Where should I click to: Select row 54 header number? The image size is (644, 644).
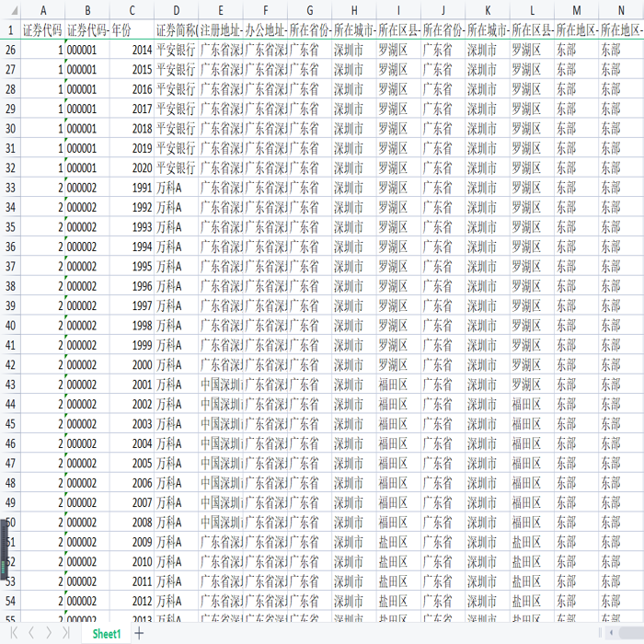tap(10, 601)
